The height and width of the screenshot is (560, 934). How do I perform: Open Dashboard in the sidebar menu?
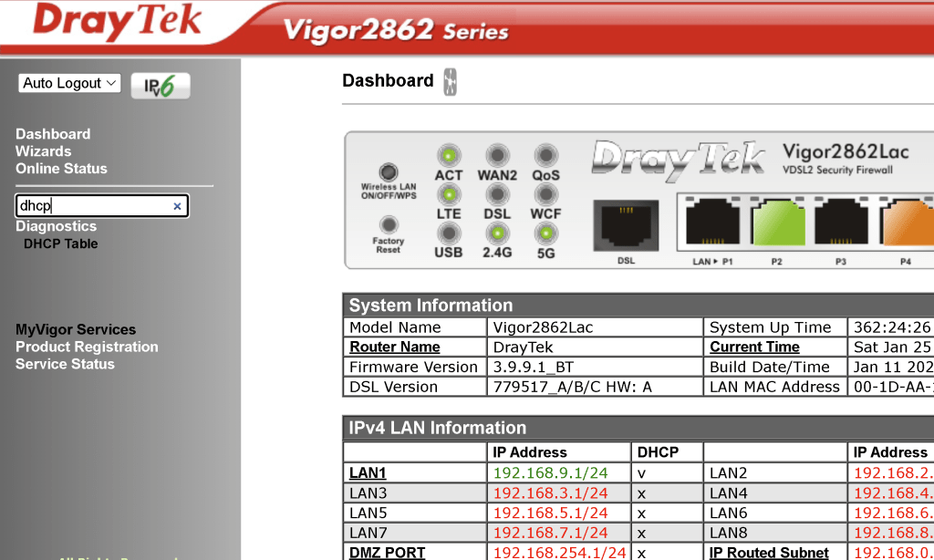53,134
